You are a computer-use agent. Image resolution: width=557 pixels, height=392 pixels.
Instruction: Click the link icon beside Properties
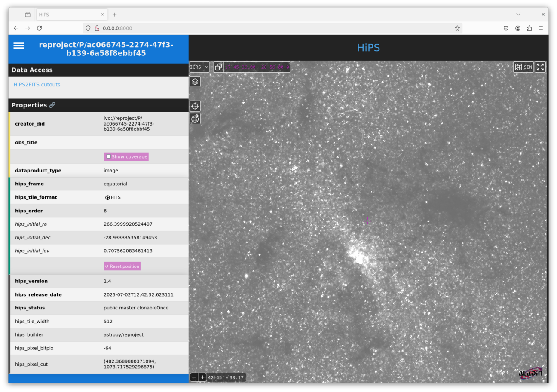coord(52,105)
